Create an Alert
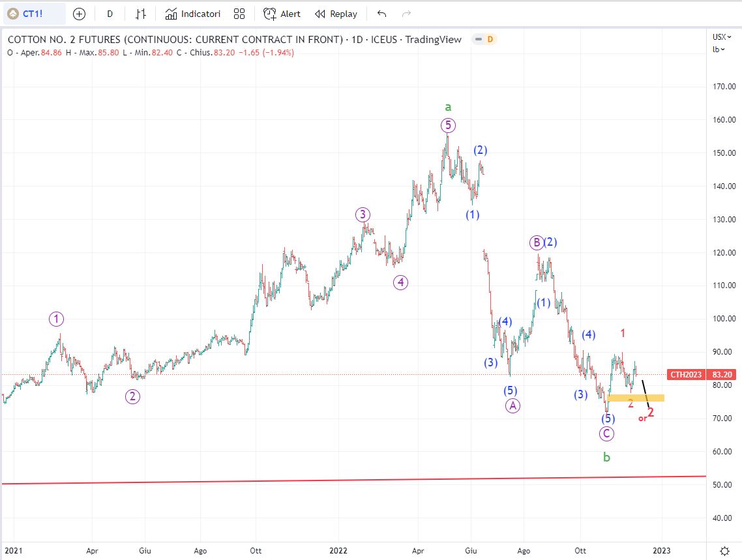The width and height of the screenshot is (742, 560). click(282, 14)
